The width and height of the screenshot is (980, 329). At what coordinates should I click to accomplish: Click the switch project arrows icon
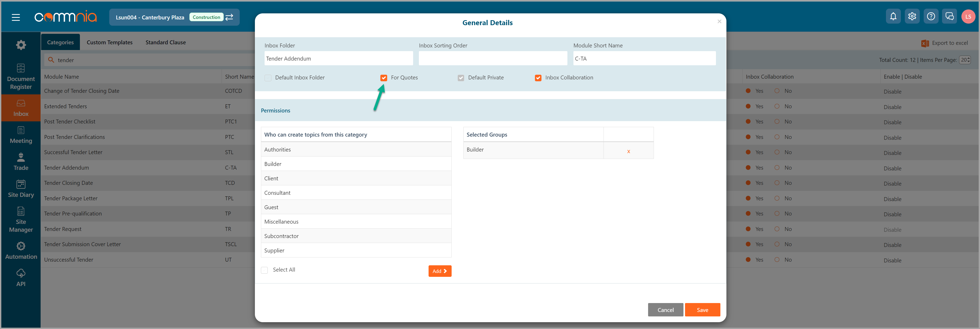tap(229, 18)
